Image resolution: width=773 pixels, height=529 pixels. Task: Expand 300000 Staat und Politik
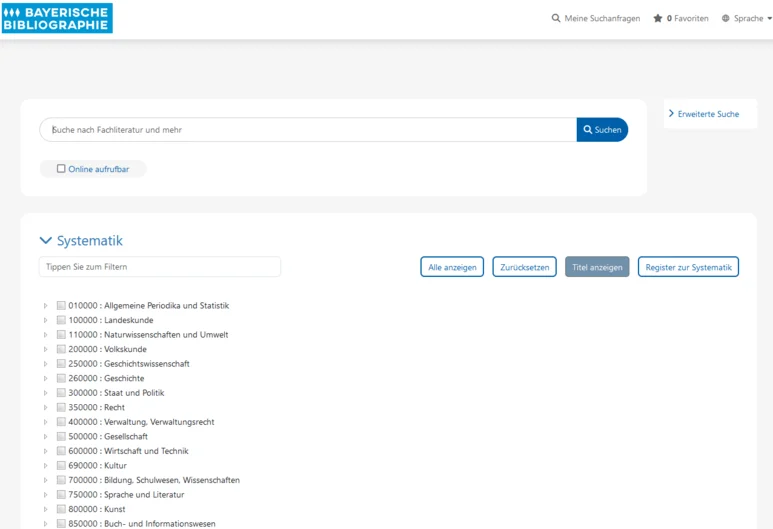click(x=45, y=393)
